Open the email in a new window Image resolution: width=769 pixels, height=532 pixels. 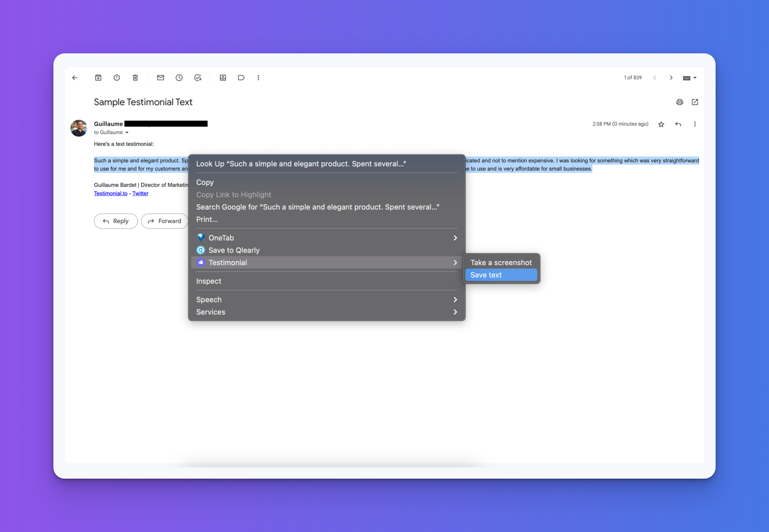click(x=695, y=102)
